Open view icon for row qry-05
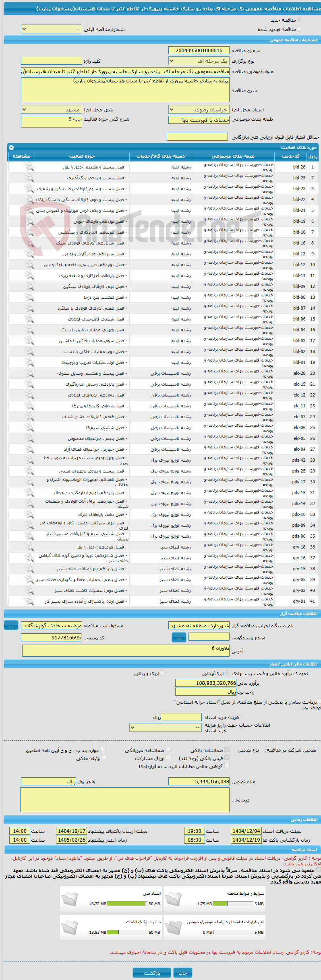This screenshot has height=980, width=321. tap(29, 579)
